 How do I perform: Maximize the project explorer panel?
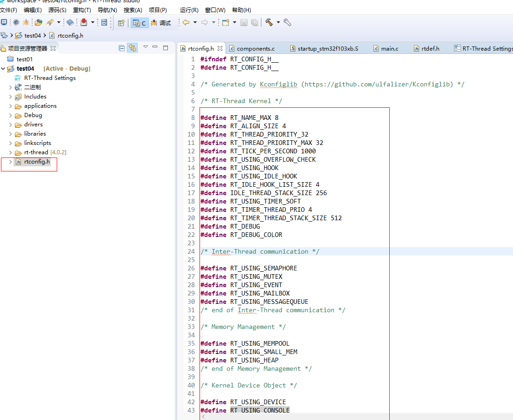pos(166,48)
